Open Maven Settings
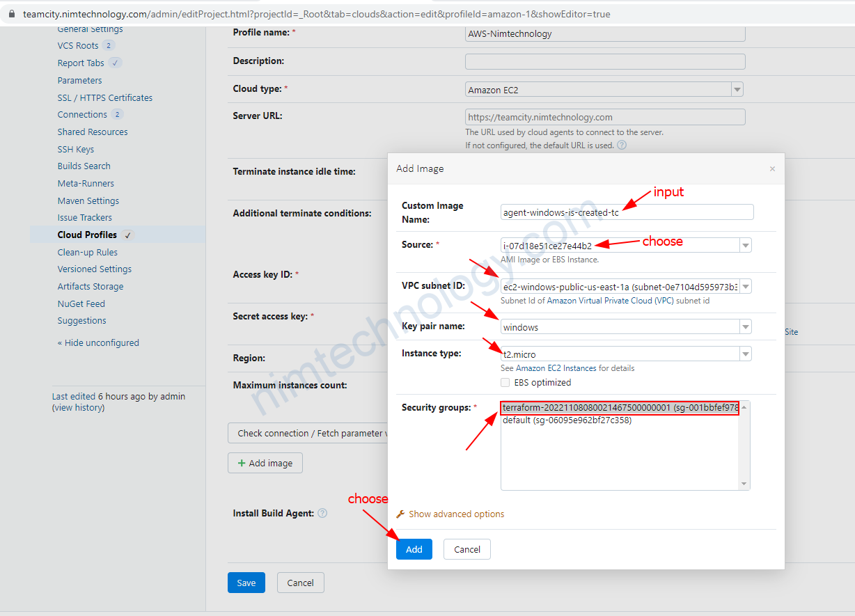 [x=88, y=201]
